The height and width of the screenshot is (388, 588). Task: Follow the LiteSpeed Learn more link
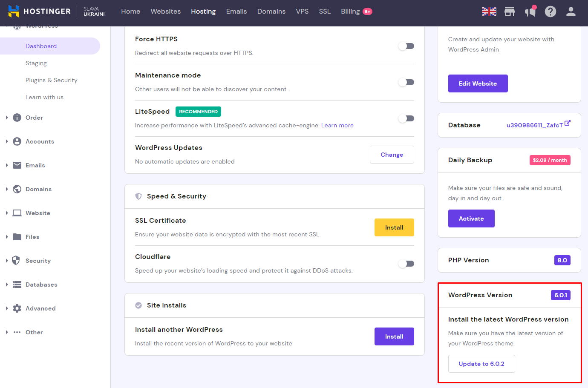[337, 125]
